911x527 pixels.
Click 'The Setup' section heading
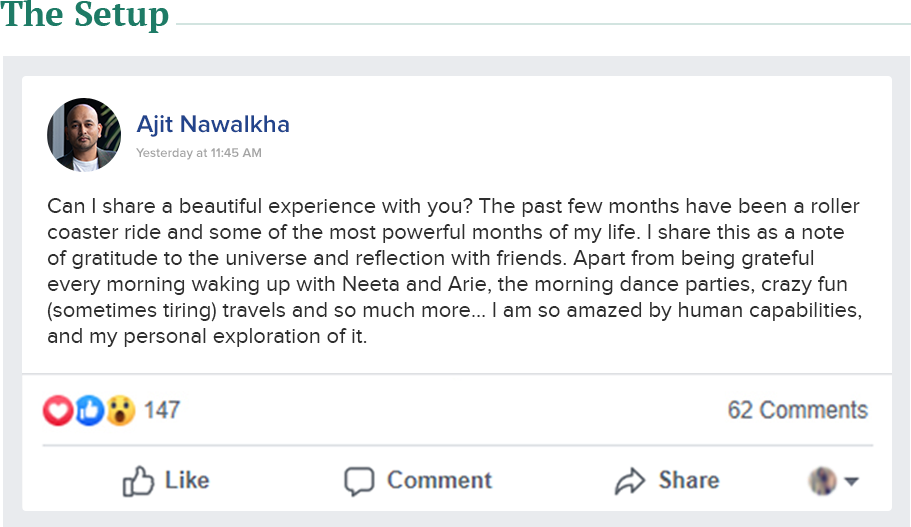pos(85,15)
